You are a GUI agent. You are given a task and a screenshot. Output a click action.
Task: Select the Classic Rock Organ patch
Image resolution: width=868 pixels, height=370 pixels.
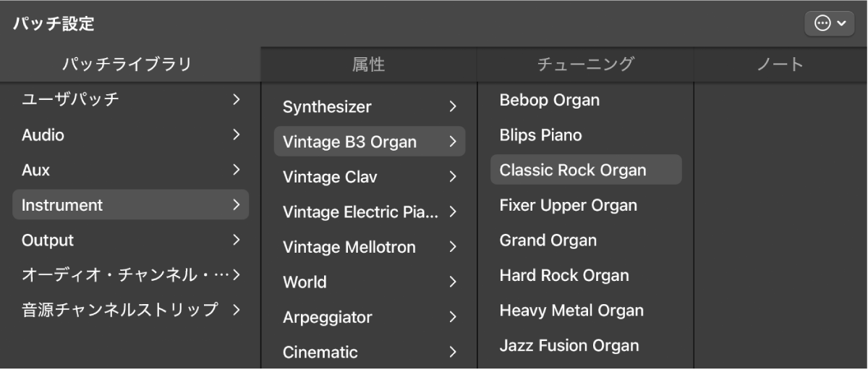click(573, 170)
